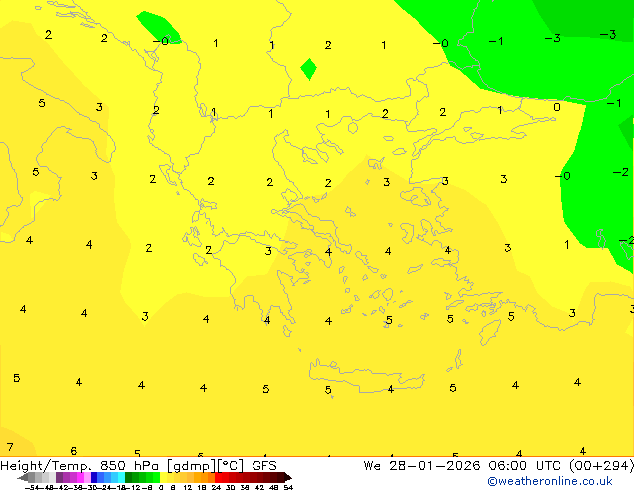Click the [gdmp] unit label
Viewport: 634px width, 490px height.
pos(192,466)
